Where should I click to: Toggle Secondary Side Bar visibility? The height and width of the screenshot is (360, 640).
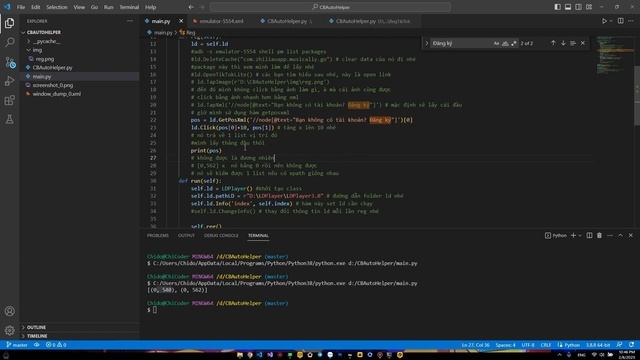[x=578, y=7]
